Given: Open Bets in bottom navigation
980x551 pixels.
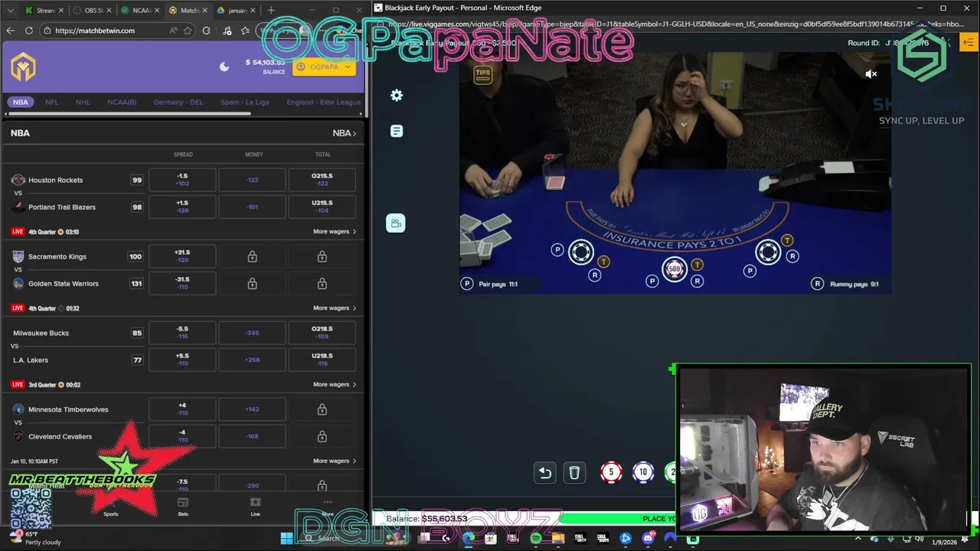Looking at the screenshot, I should pos(183,507).
